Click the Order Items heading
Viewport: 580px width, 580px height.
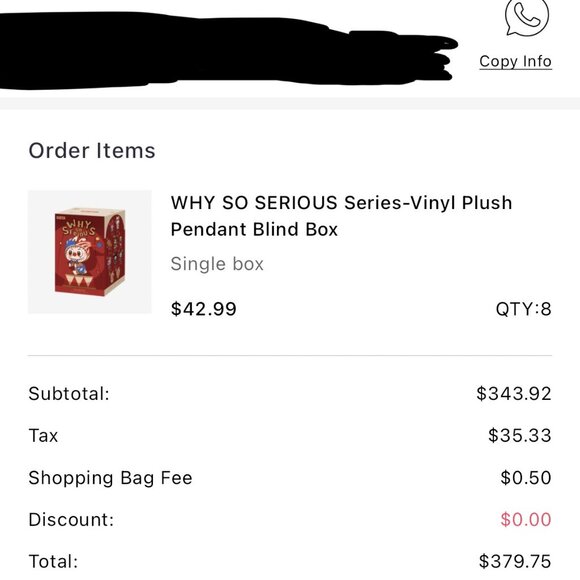[x=92, y=151]
